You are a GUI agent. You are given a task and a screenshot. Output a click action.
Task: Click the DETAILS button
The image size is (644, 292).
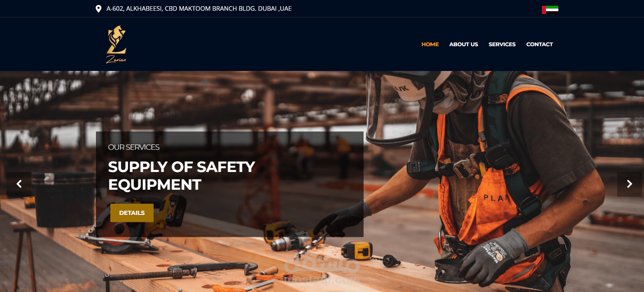[132, 213]
